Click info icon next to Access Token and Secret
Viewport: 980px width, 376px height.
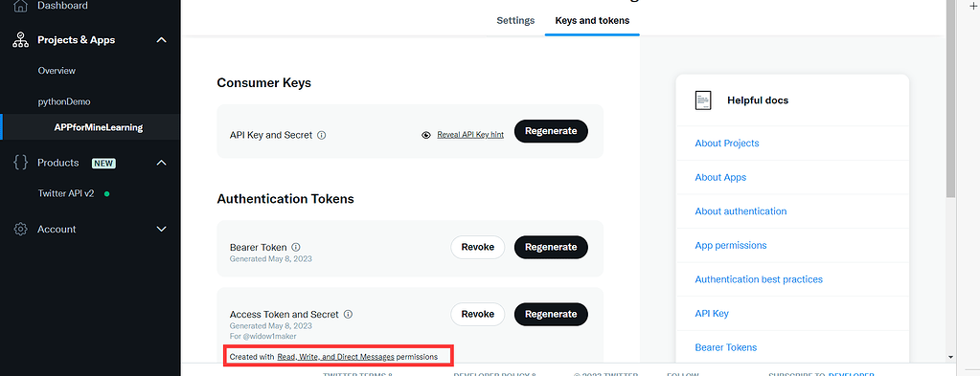coord(348,314)
